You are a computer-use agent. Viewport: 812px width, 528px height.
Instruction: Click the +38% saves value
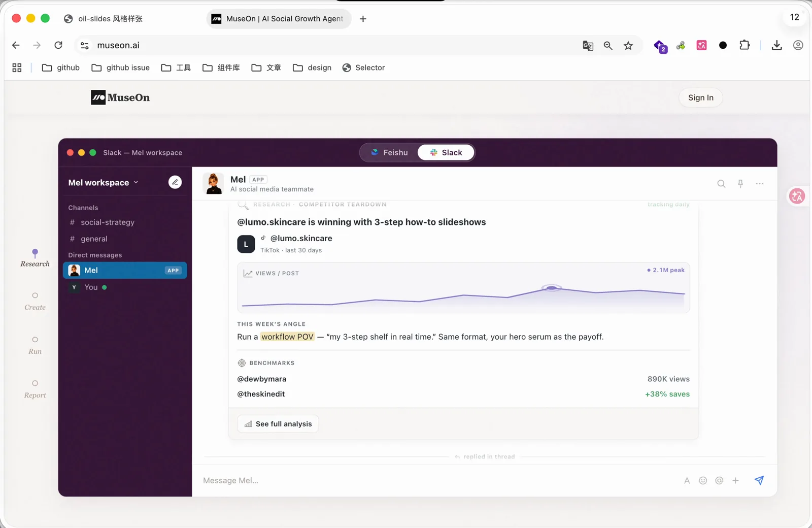pos(667,394)
